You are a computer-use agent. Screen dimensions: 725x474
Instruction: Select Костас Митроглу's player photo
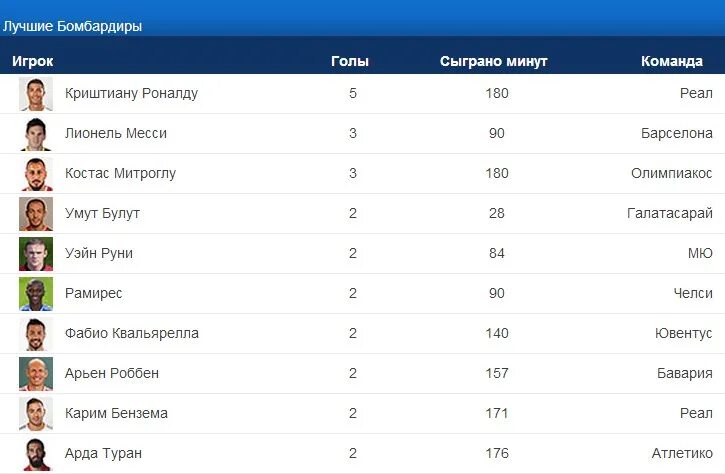36,174
